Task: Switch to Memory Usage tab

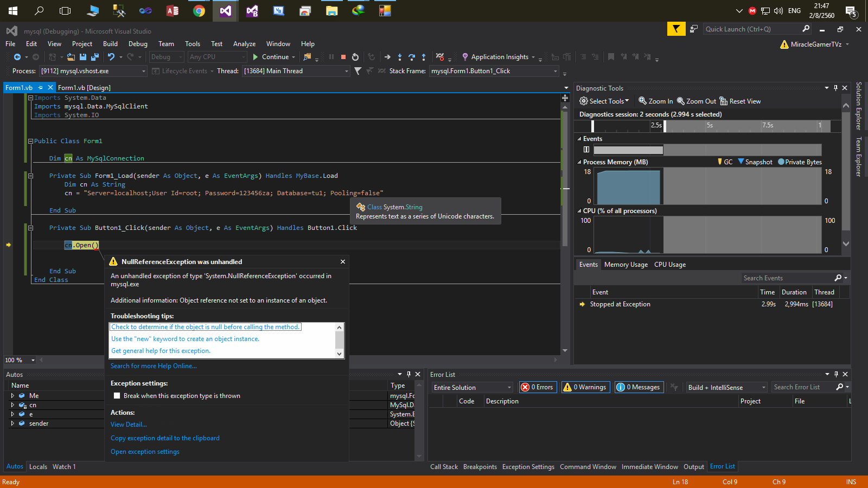Action: [x=626, y=265]
